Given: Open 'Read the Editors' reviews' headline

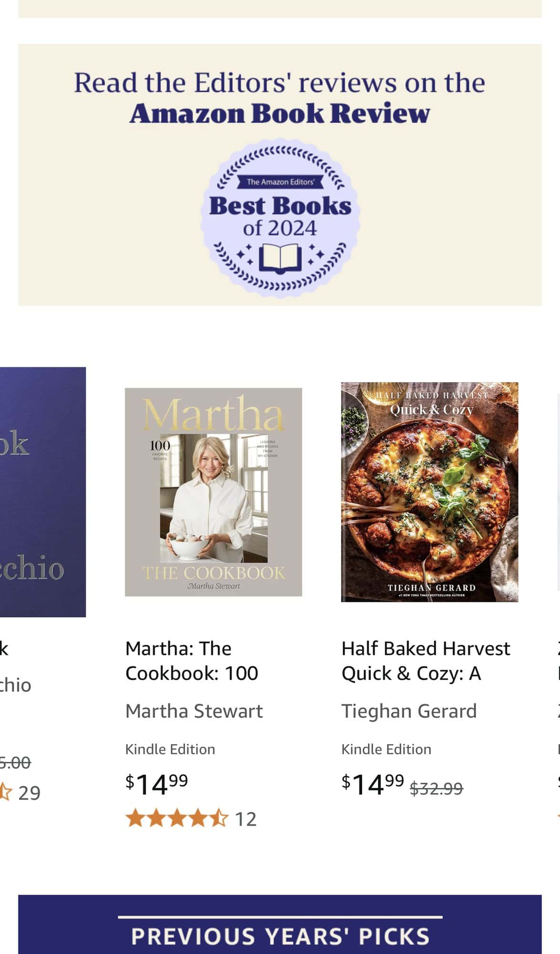Looking at the screenshot, I should pos(280,83).
